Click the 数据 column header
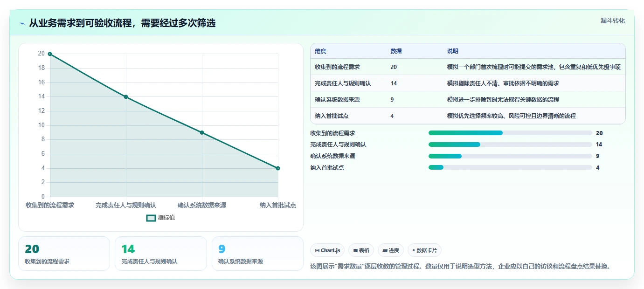Viewport: 644px width, 289px height. (396, 51)
